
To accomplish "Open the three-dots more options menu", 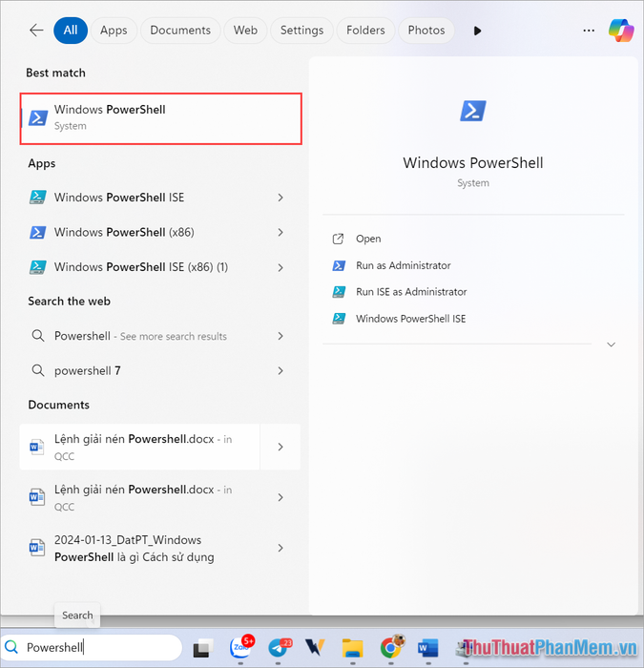I will (x=589, y=31).
